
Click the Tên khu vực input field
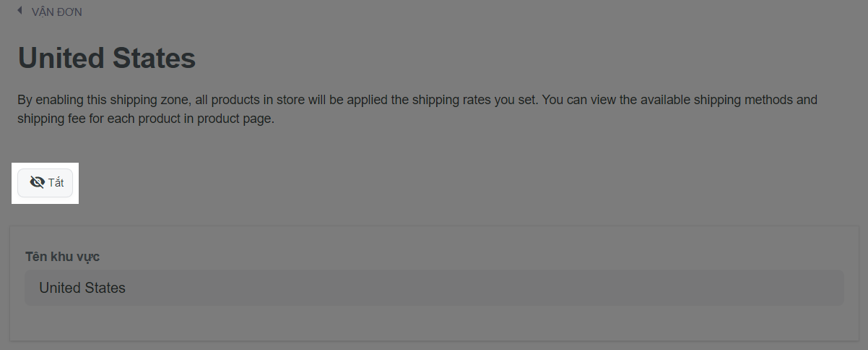[x=434, y=288]
